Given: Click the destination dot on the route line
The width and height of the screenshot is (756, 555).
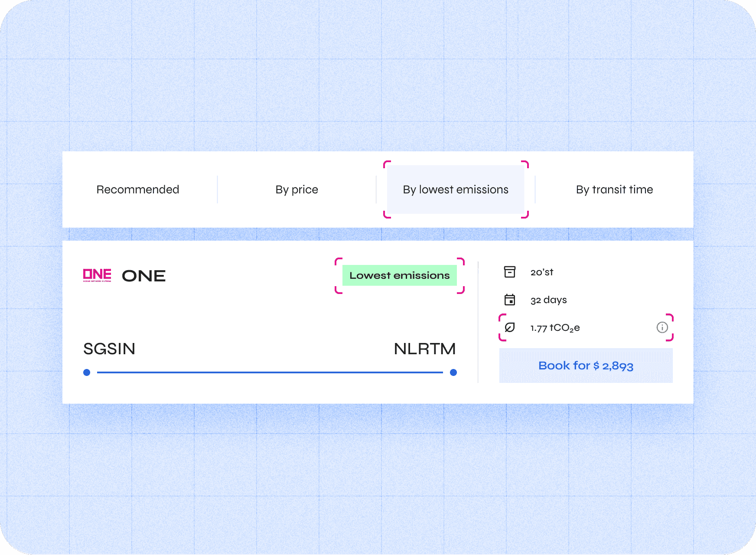Looking at the screenshot, I should [453, 372].
